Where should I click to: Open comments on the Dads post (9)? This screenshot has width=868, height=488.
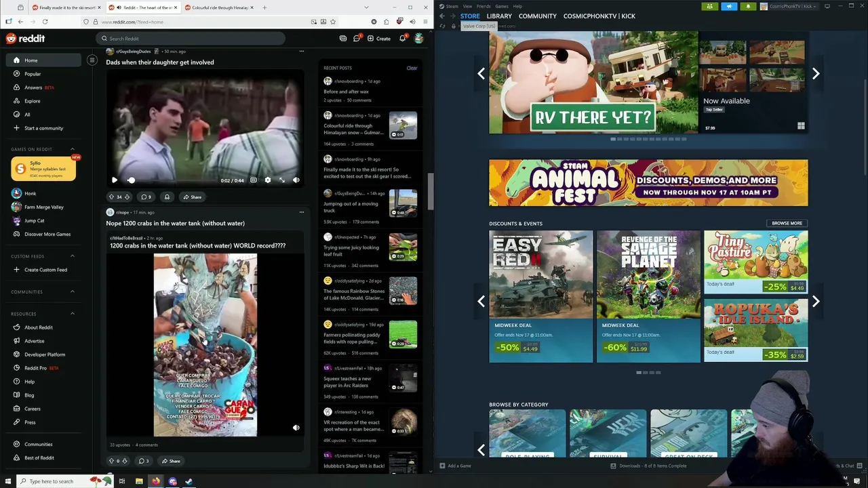point(146,197)
